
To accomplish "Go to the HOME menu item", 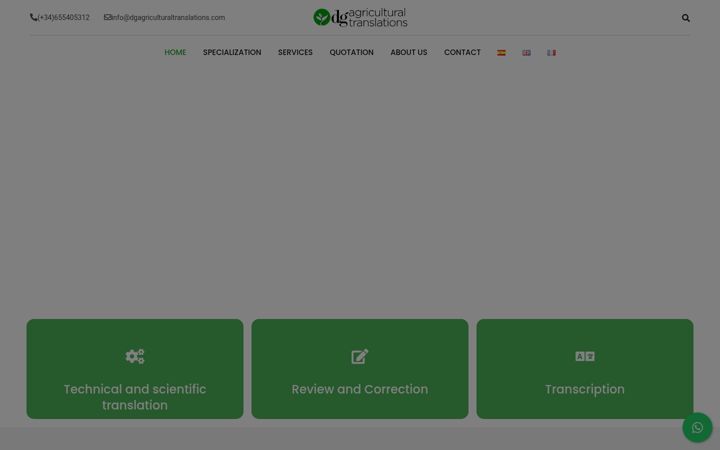I will (x=175, y=52).
